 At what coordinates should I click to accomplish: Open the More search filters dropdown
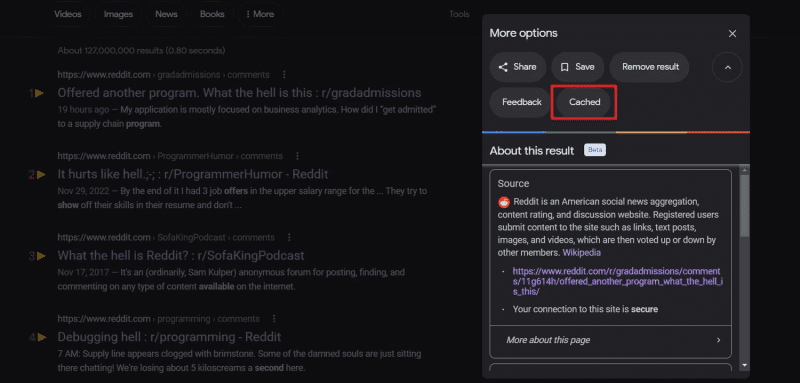click(260, 14)
